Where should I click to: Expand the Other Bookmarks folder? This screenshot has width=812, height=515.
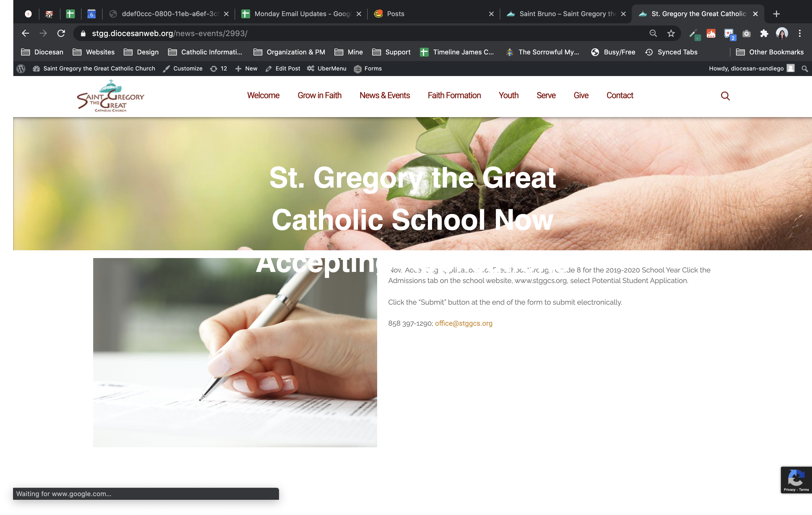[x=770, y=52]
